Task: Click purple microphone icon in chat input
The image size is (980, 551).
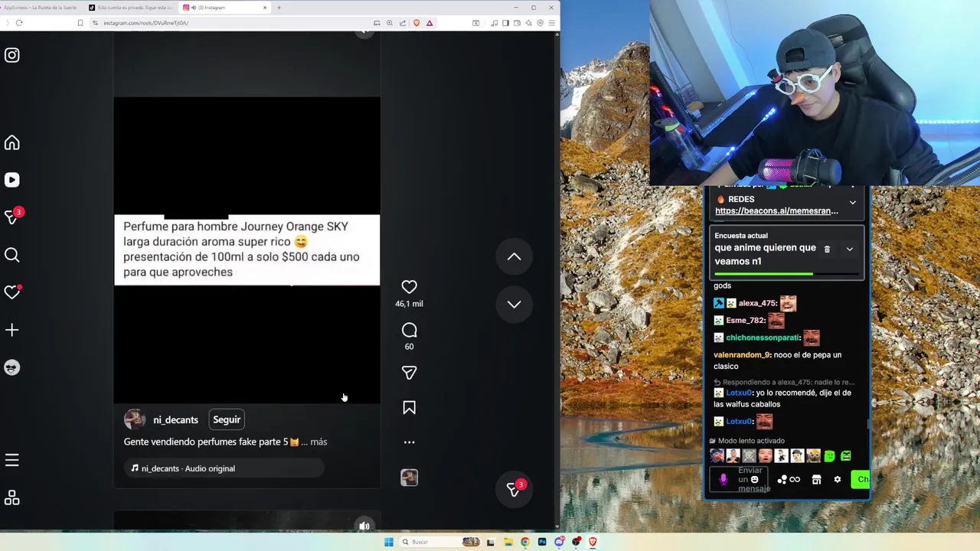Action: pos(724,480)
